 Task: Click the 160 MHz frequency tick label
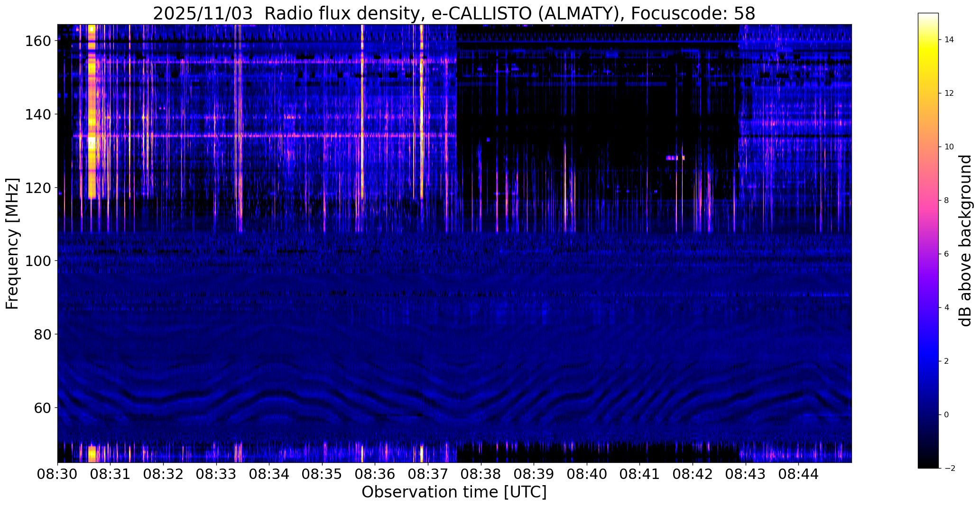pyautogui.click(x=38, y=41)
